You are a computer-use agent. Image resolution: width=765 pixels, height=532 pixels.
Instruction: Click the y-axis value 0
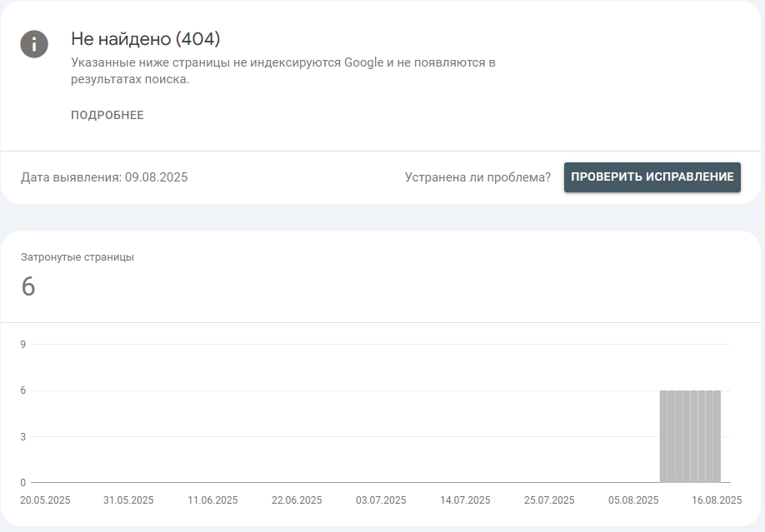click(23, 483)
